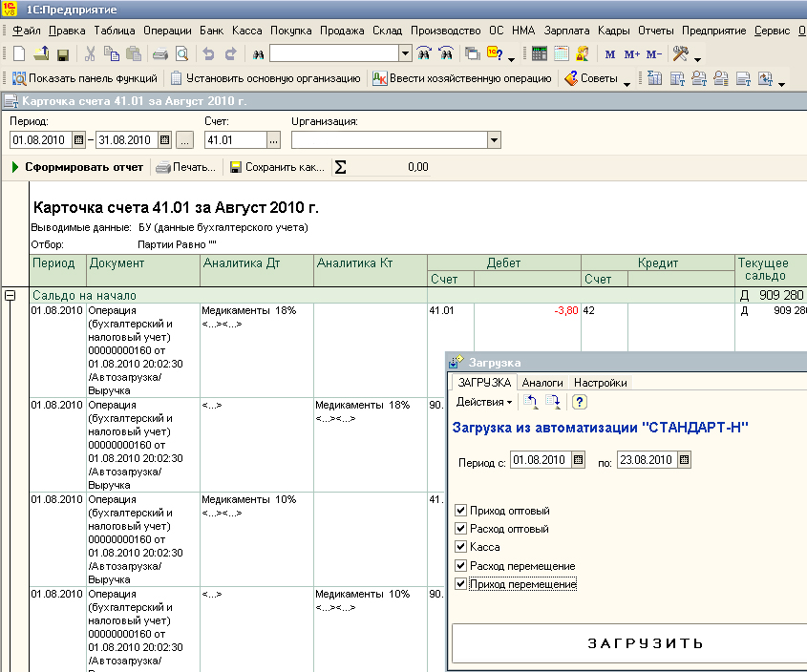Click the Cut scissors icon
This screenshot has width=807, height=672.
(90, 53)
